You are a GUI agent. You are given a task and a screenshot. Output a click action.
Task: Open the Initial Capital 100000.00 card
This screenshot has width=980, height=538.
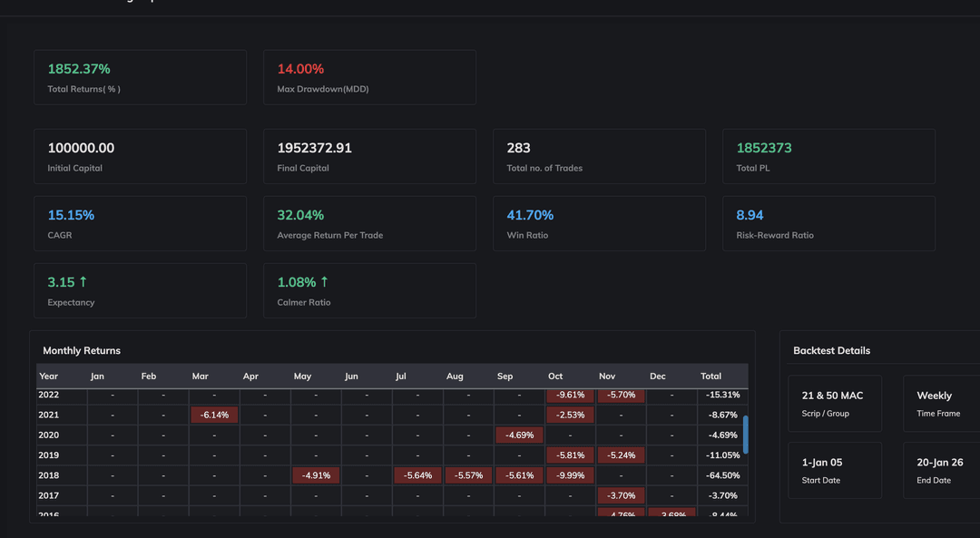[140, 156]
